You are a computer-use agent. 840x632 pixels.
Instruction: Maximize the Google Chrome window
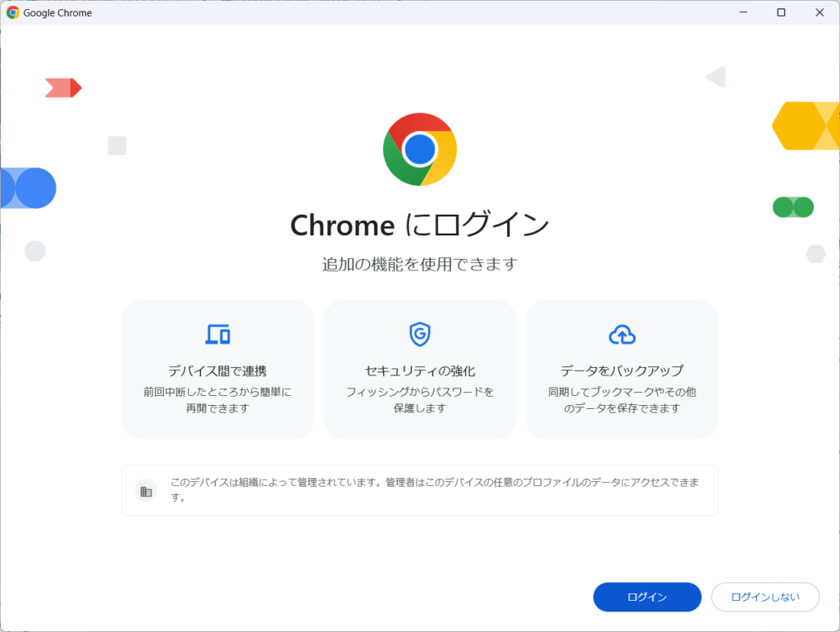(781, 12)
